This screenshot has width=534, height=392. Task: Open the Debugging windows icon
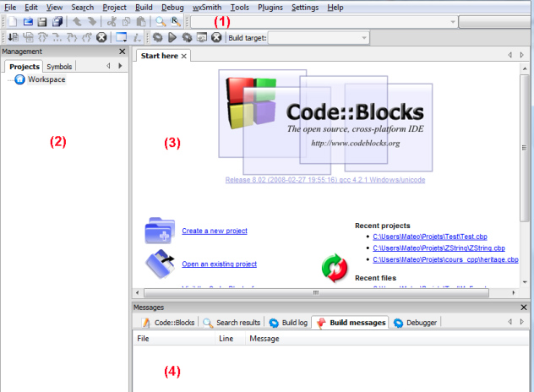[x=121, y=37]
